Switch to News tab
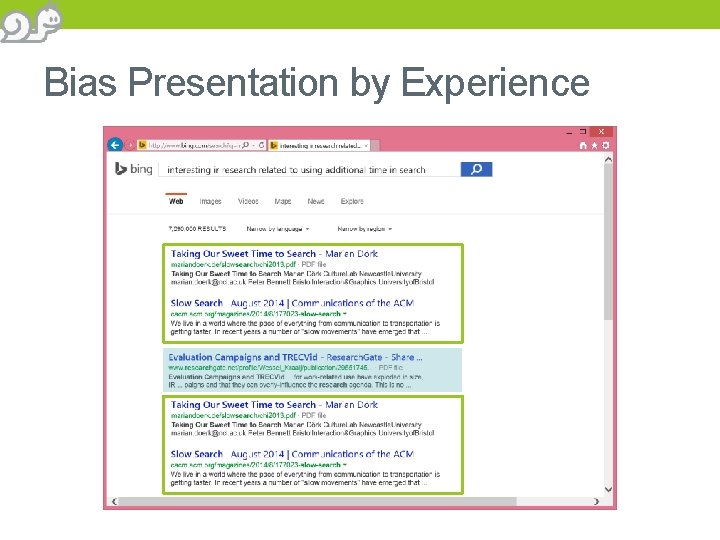 point(316,201)
